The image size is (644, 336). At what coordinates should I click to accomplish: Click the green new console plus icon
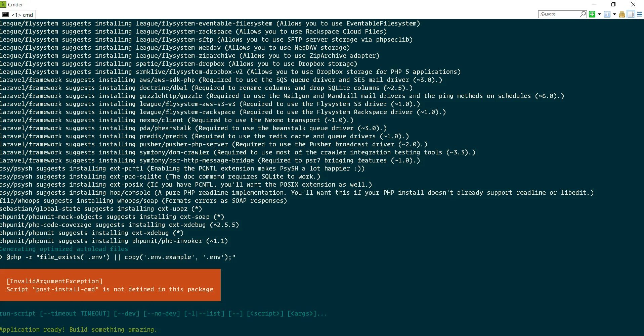[x=592, y=14]
